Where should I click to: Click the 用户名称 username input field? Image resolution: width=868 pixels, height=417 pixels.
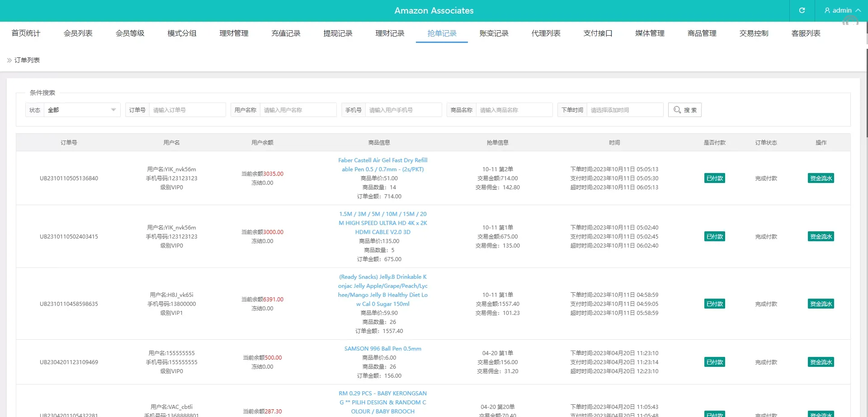coord(298,110)
